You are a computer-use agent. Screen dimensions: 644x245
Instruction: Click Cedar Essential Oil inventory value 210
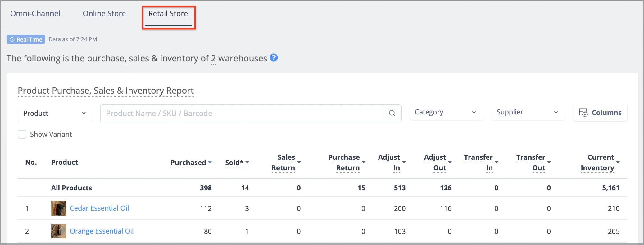pyautogui.click(x=614, y=208)
